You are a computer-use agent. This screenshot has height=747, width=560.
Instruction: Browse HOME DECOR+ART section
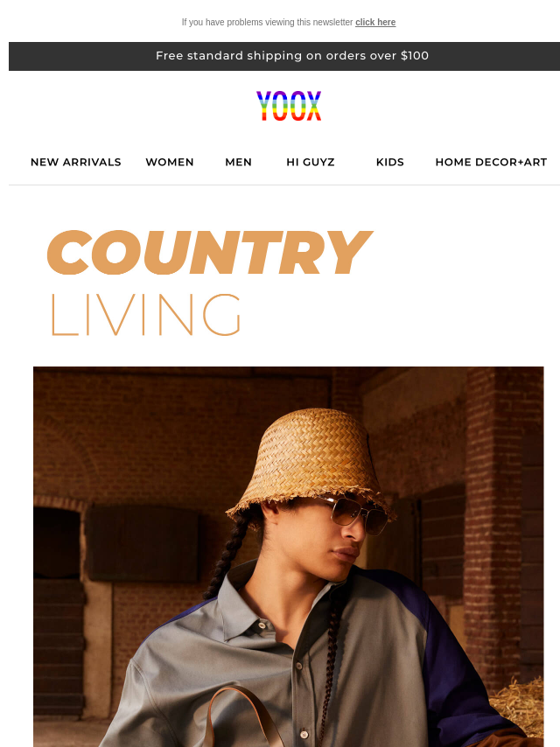point(491,162)
